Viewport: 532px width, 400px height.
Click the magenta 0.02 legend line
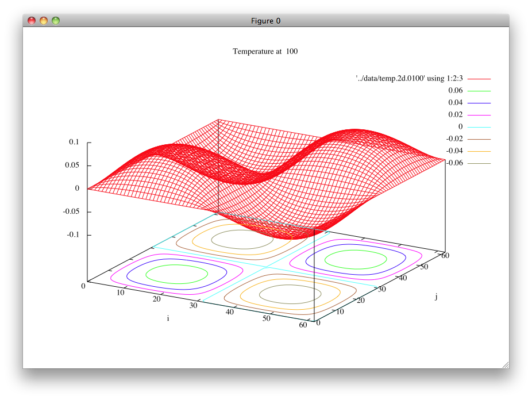click(479, 115)
